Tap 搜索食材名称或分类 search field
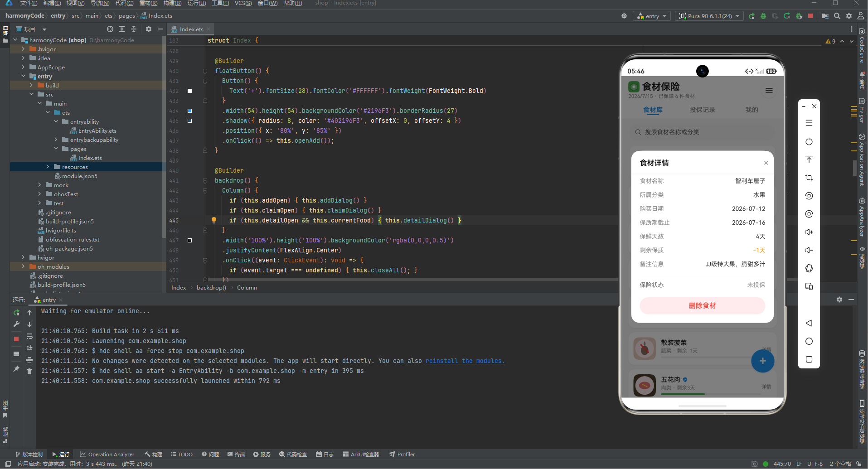Viewport: 868px width, 469px height. 702,132
